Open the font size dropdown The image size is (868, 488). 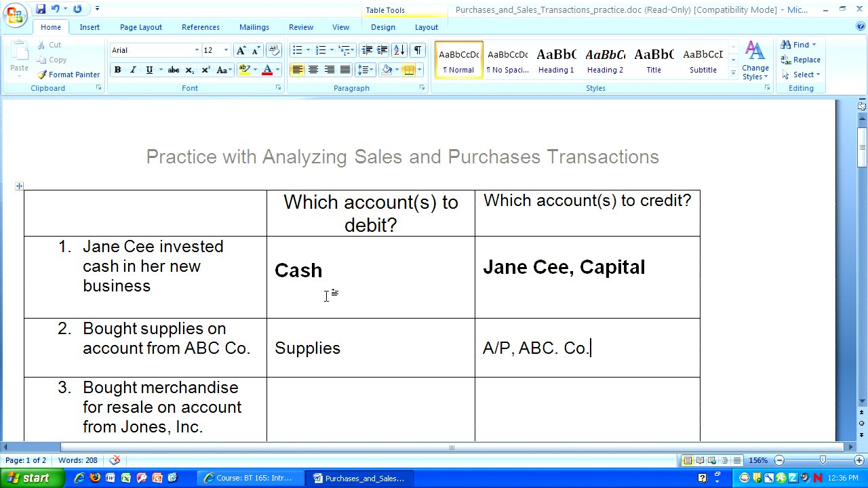point(226,50)
